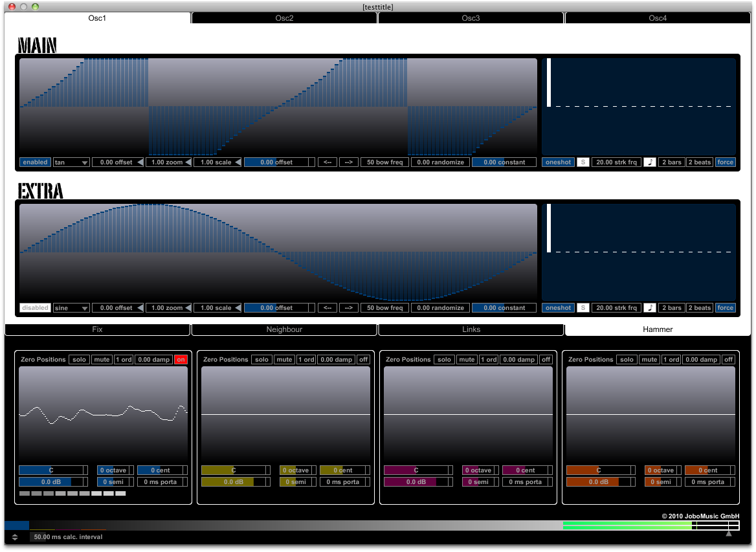This screenshot has height=552, width=756.
Task: Click the left arrow button in MAIN row
Action: click(x=328, y=162)
